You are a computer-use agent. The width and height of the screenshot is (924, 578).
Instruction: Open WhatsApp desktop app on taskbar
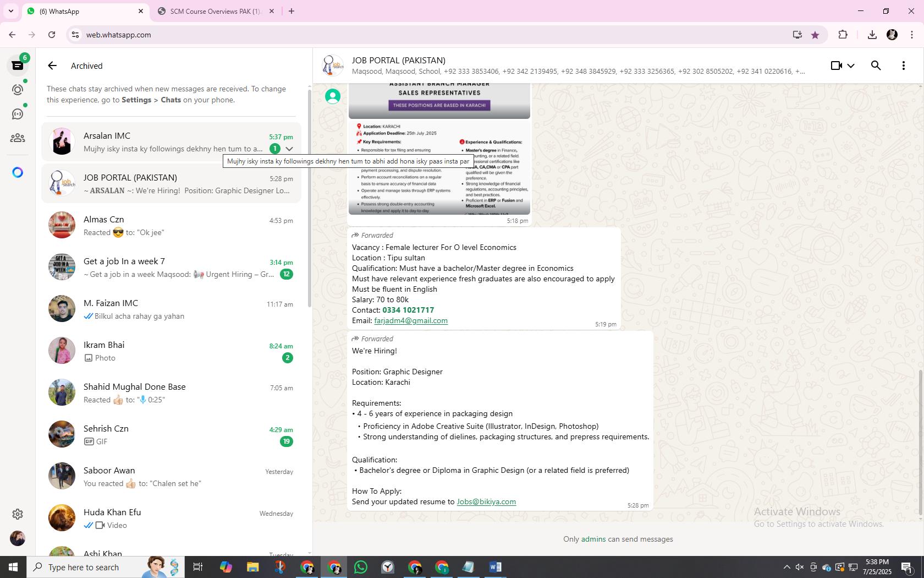tap(361, 567)
